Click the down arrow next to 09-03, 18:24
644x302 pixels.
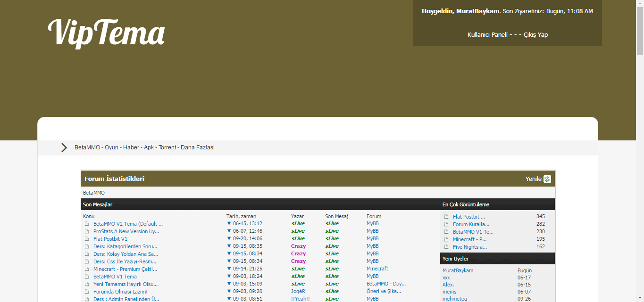[229, 277]
